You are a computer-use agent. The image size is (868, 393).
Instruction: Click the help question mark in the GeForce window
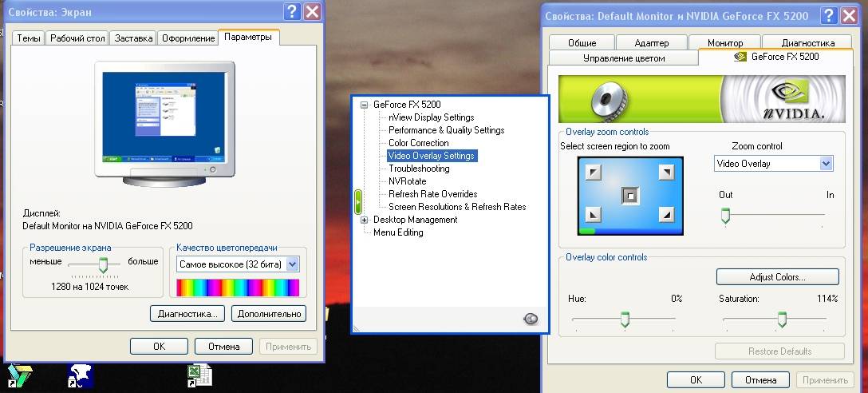click(829, 15)
